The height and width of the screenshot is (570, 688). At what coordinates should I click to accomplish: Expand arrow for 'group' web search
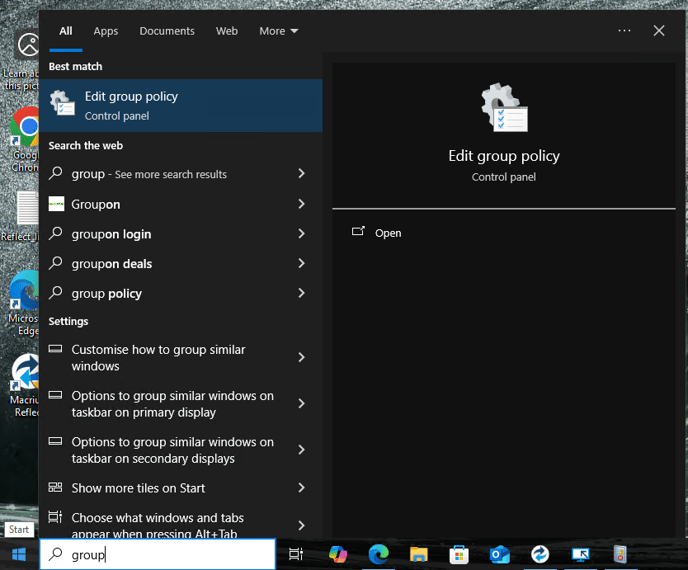301,173
